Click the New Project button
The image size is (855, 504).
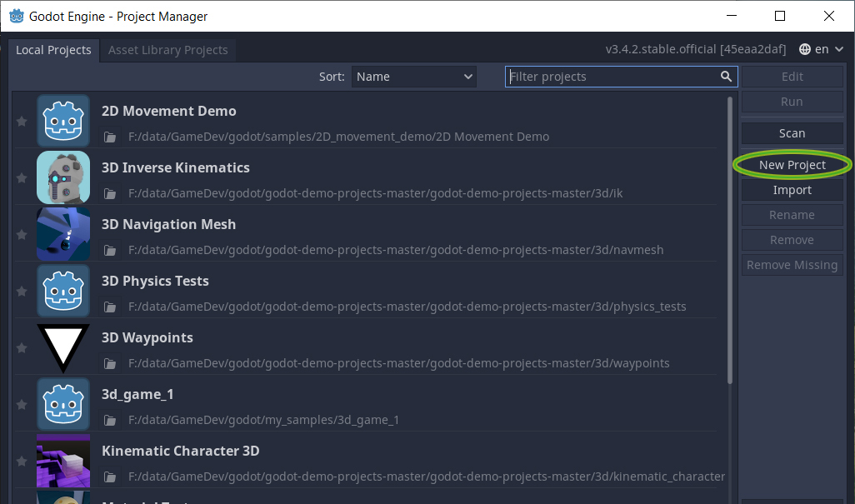click(x=792, y=165)
